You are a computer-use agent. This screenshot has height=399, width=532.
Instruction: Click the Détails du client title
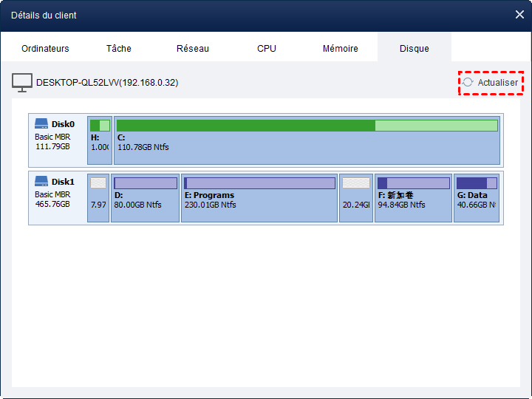click(x=44, y=16)
